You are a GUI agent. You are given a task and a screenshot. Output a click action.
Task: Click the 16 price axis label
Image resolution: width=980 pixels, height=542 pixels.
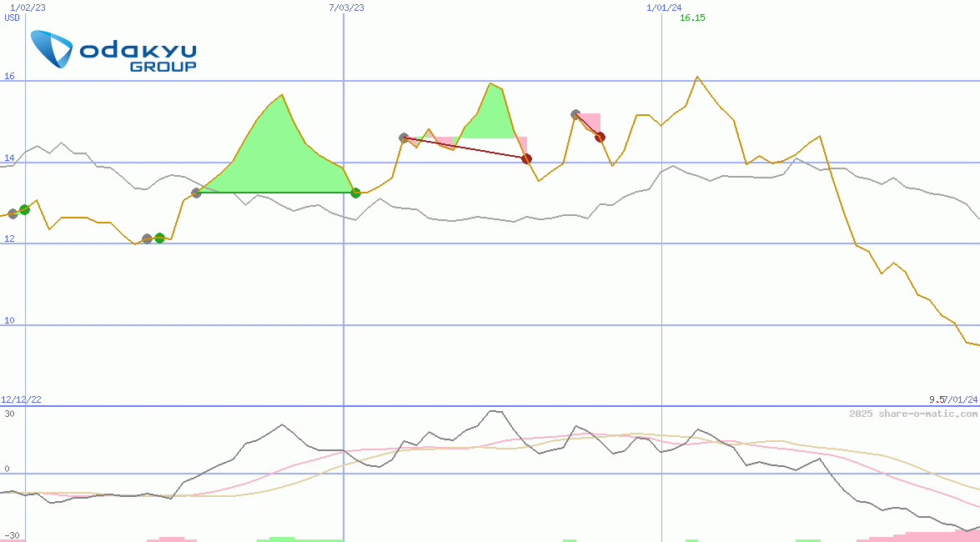click(x=10, y=77)
